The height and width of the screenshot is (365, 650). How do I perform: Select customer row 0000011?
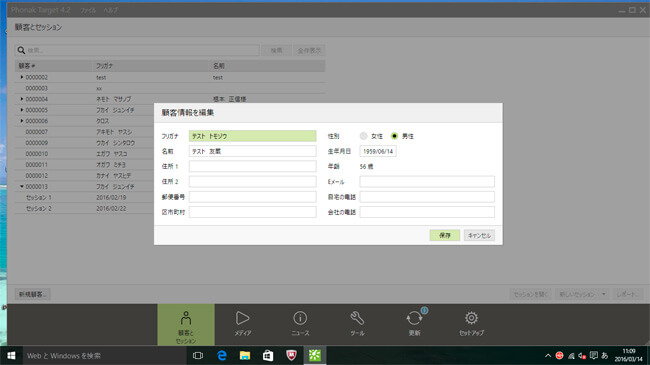84,165
